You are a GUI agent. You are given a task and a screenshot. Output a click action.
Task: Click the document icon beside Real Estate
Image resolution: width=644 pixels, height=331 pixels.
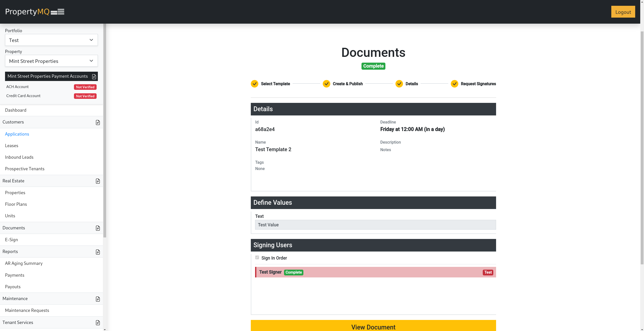click(x=98, y=181)
